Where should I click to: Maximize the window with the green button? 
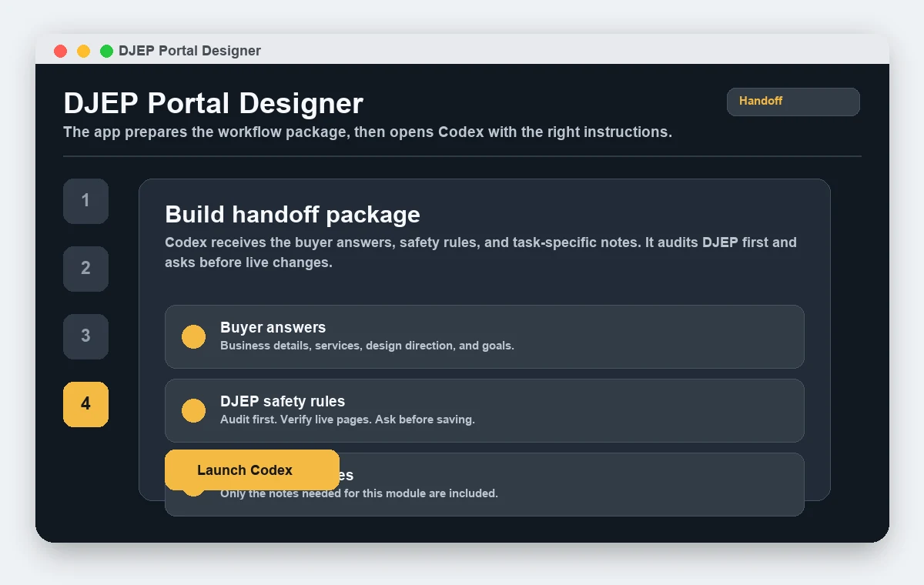[x=106, y=51]
